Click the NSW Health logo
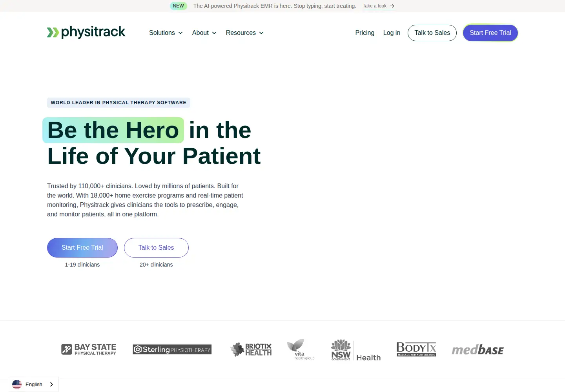Screen dimensions: 565x392 [356, 350]
